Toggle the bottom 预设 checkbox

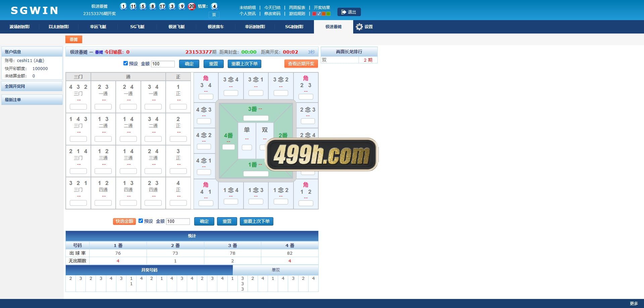click(x=141, y=221)
